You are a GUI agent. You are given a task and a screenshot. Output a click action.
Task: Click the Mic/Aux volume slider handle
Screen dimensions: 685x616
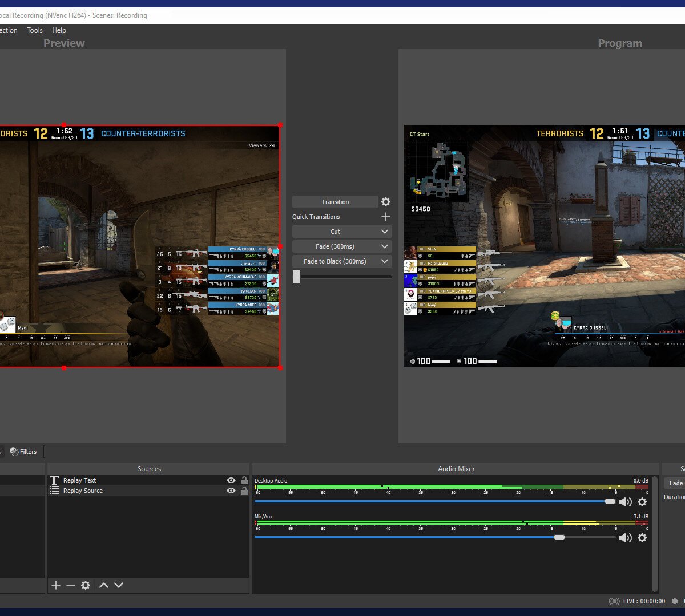click(x=559, y=537)
